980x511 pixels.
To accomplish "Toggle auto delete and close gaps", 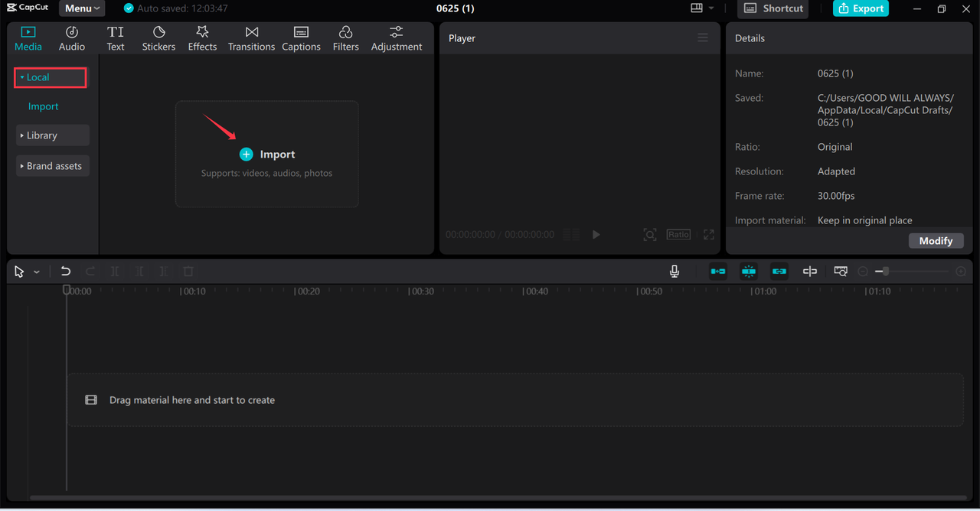I will 717,271.
